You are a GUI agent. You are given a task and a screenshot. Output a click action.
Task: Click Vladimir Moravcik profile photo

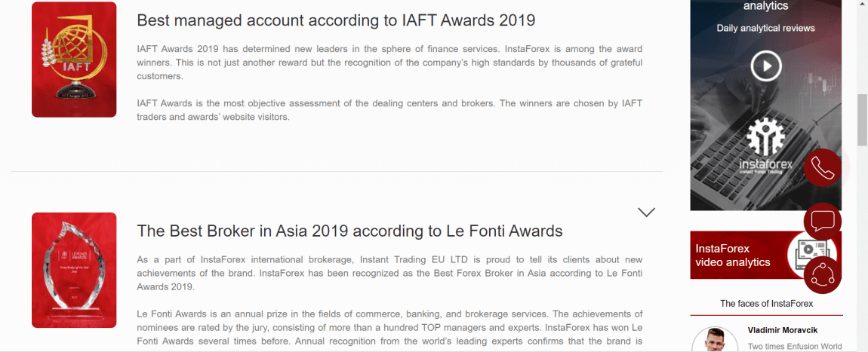pos(714,340)
